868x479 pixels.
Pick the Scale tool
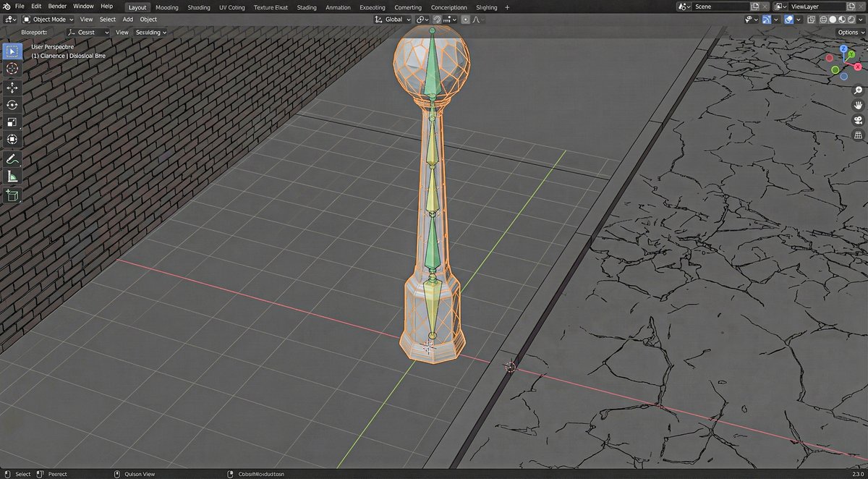point(12,122)
